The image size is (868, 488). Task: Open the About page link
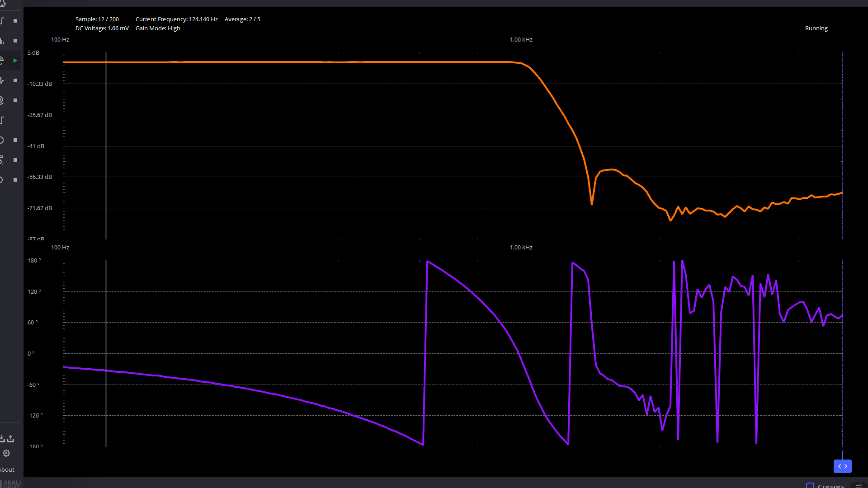tap(7, 469)
